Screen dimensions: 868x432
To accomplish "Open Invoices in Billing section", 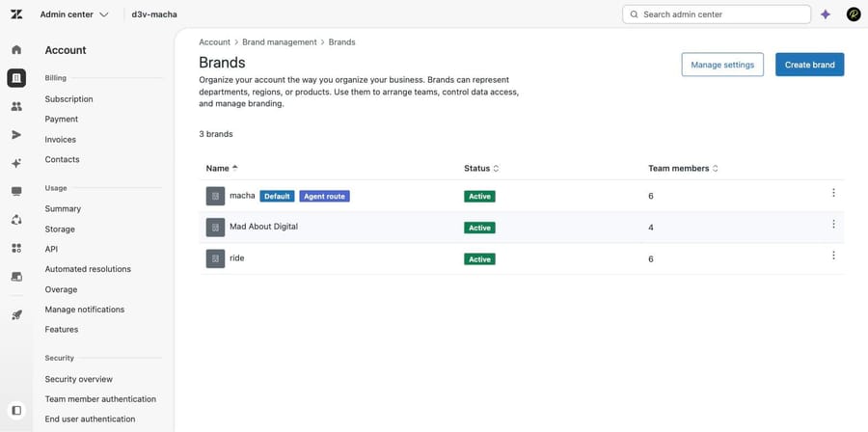I will click(61, 140).
